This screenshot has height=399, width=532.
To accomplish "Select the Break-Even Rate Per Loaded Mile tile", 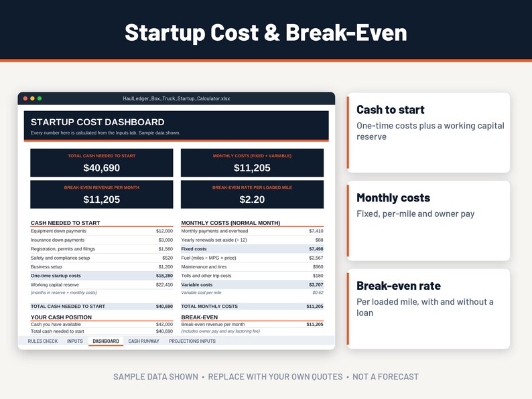I will [x=252, y=194].
